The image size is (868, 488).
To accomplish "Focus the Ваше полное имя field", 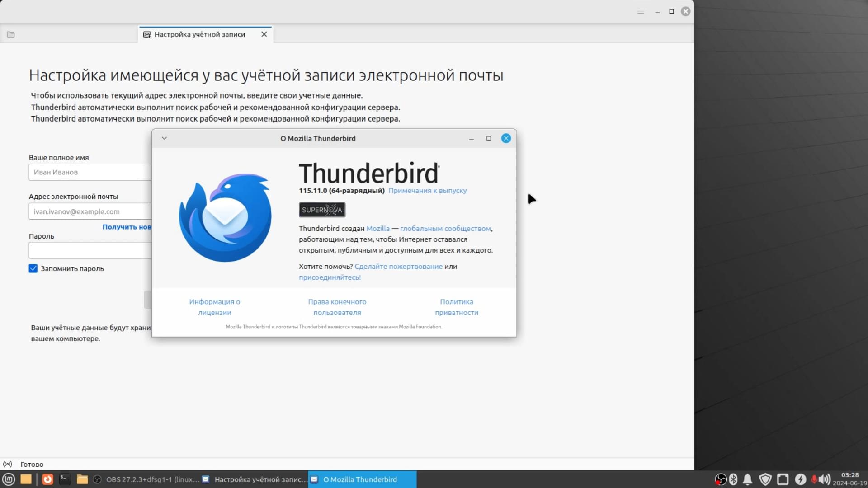I will click(90, 172).
